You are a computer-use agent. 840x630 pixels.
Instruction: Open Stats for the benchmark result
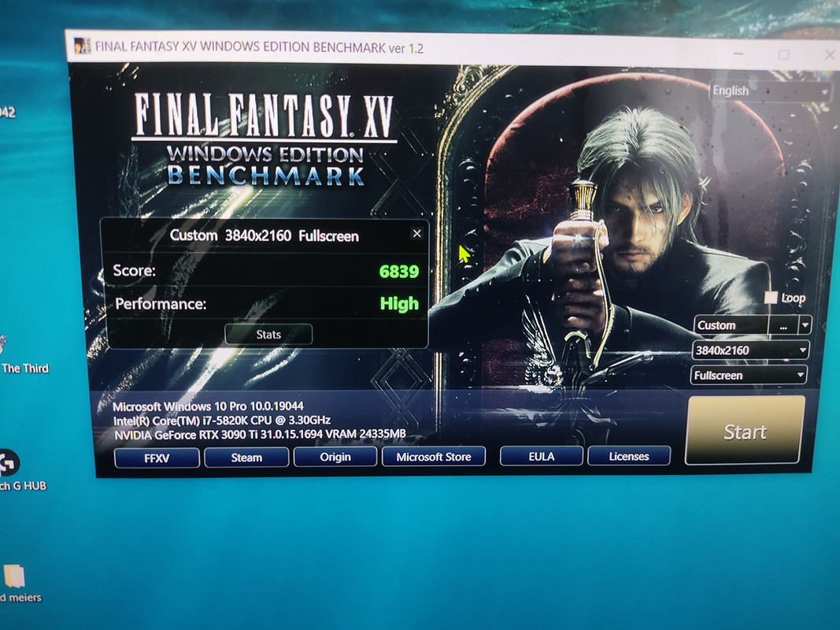[x=268, y=334]
